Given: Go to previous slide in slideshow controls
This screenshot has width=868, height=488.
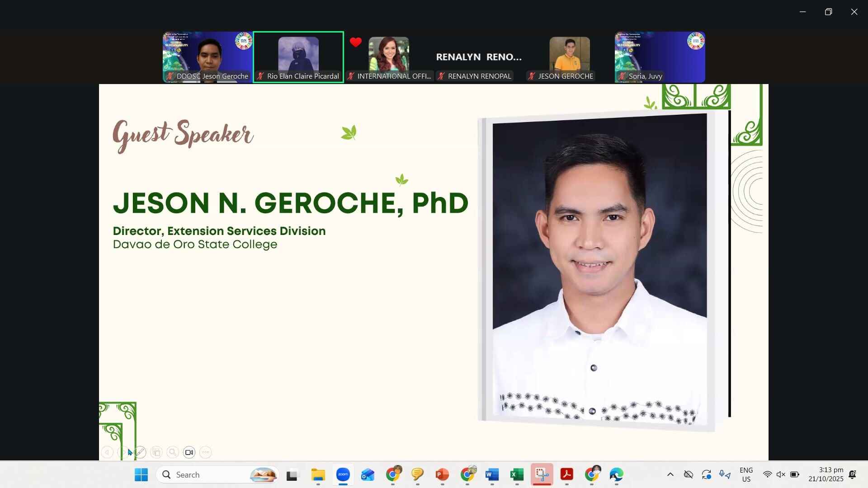Looking at the screenshot, I should [107, 452].
